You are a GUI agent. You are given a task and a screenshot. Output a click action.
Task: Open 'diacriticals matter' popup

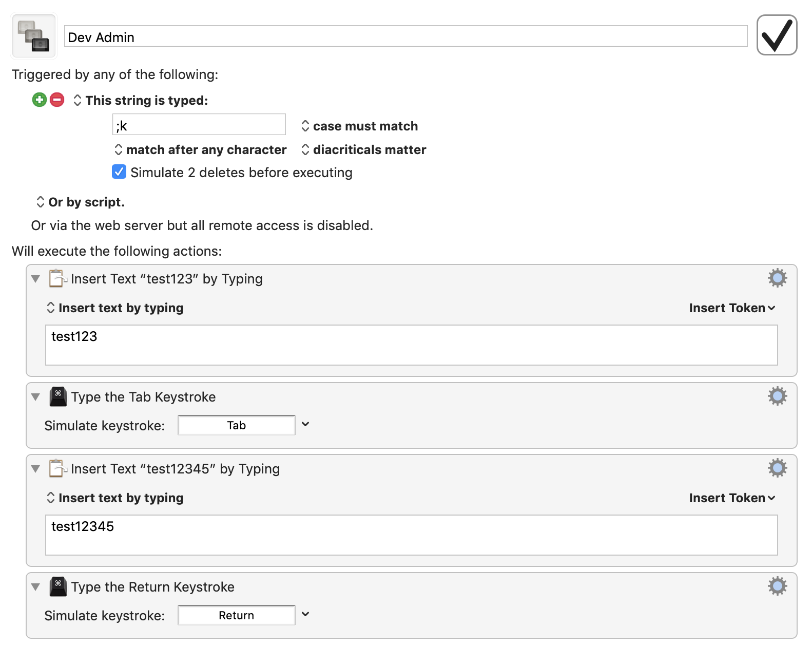point(363,150)
